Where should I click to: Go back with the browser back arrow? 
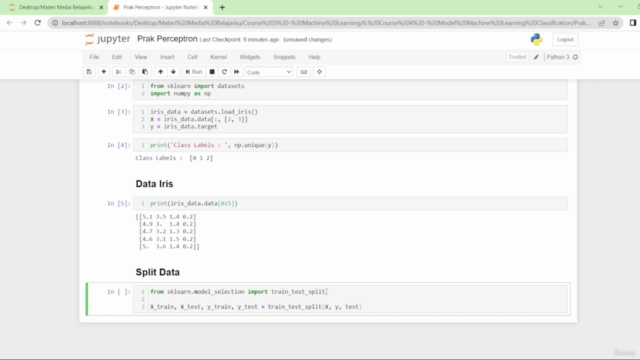click(9, 23)
